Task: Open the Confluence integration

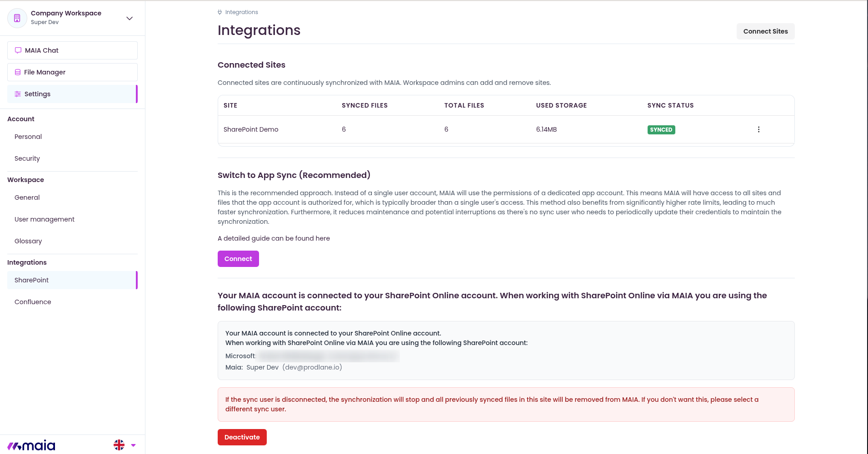Action: pyautogui.click(x=33, y=302)
